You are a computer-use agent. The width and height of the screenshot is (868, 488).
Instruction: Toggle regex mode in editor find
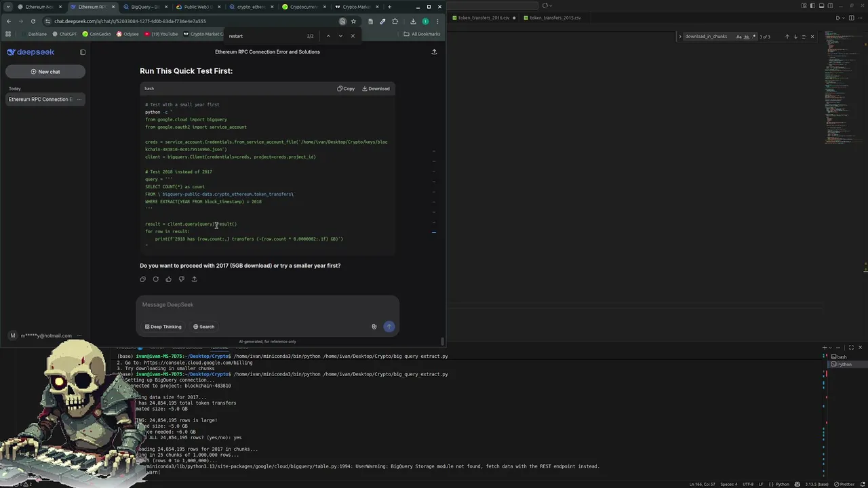[754, 37]
